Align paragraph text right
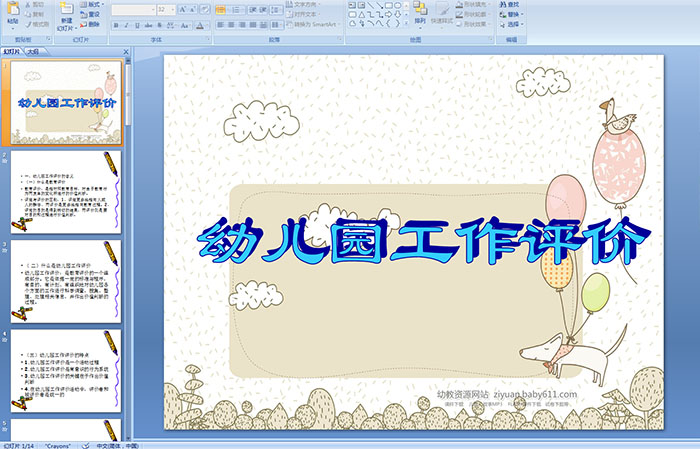 tap(242, 25)
